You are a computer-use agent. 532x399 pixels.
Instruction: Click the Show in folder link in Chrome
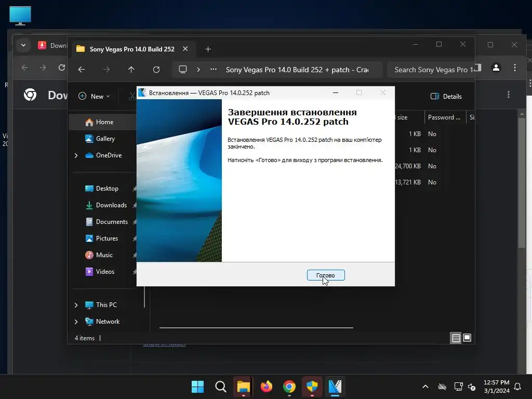[x=164, y=345]
